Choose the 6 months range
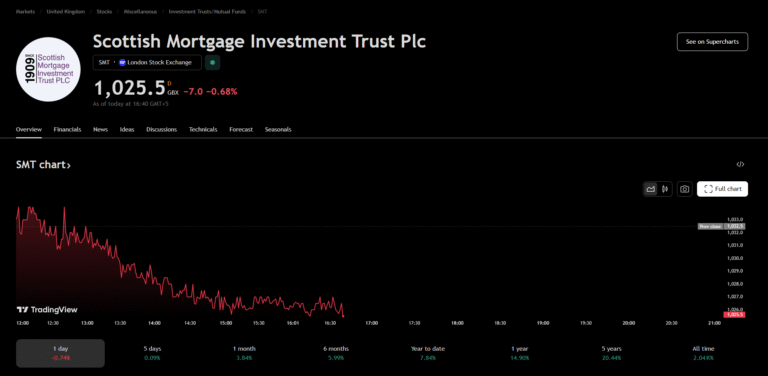This screenshot has height=376, width=768. point(336,353)
